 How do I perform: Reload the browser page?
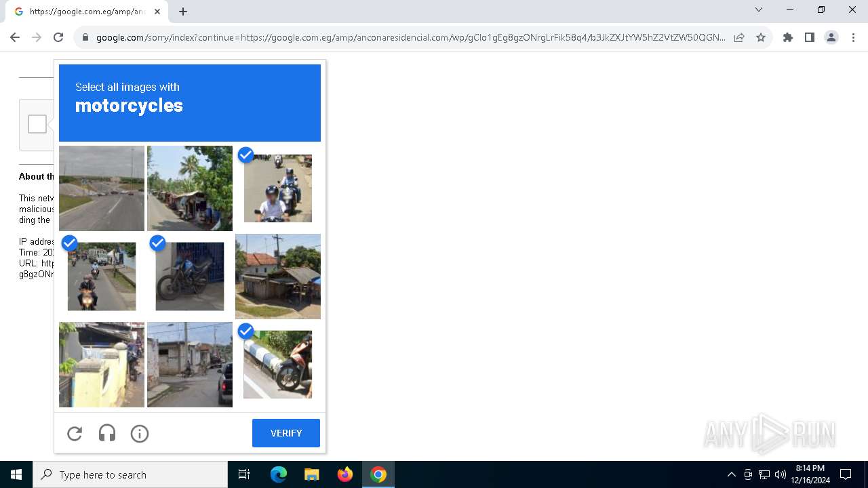click(58, 37)
